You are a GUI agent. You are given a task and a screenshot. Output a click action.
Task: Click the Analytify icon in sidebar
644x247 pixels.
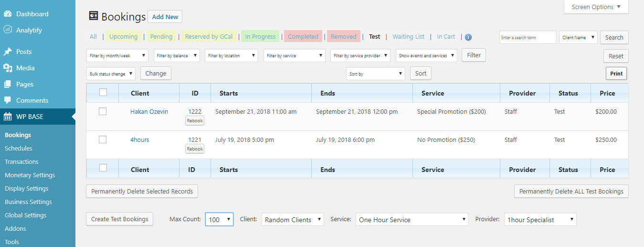[8, 30]
